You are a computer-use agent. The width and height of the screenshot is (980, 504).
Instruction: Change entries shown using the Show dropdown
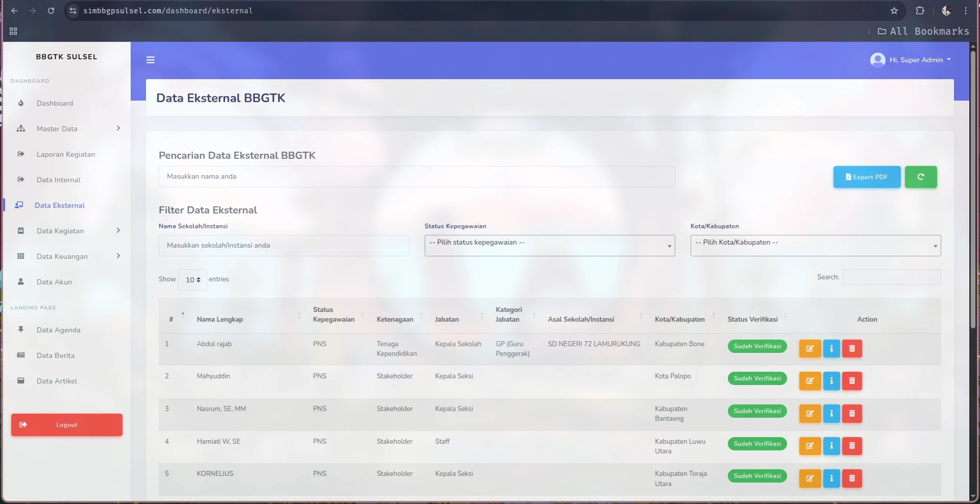pos(192,280)
